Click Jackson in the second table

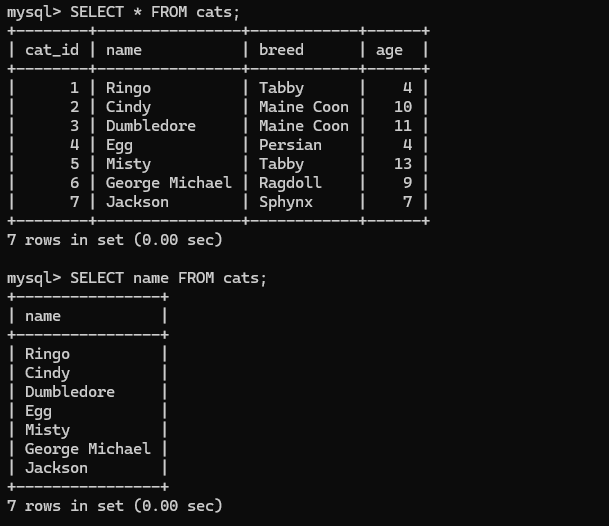[x=56, y=468]
